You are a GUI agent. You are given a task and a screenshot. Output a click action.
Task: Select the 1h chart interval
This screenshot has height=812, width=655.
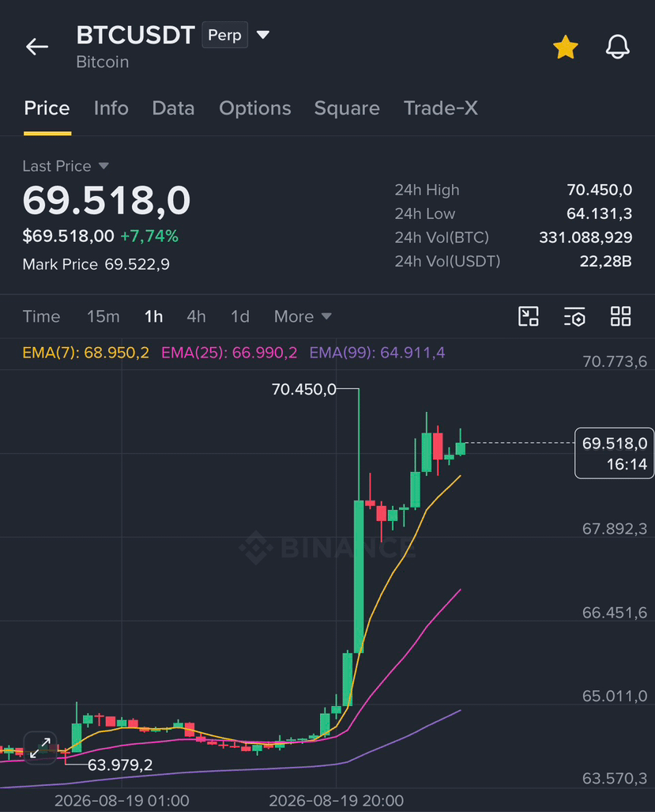[153, 316]
